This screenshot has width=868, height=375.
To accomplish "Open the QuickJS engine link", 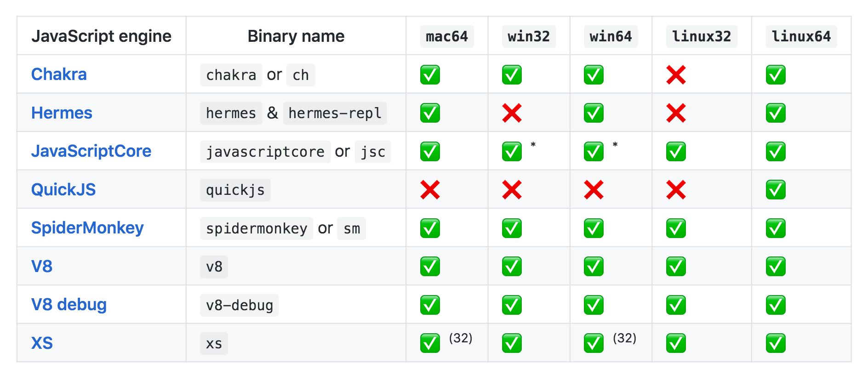I will click(x=63, y=190).
